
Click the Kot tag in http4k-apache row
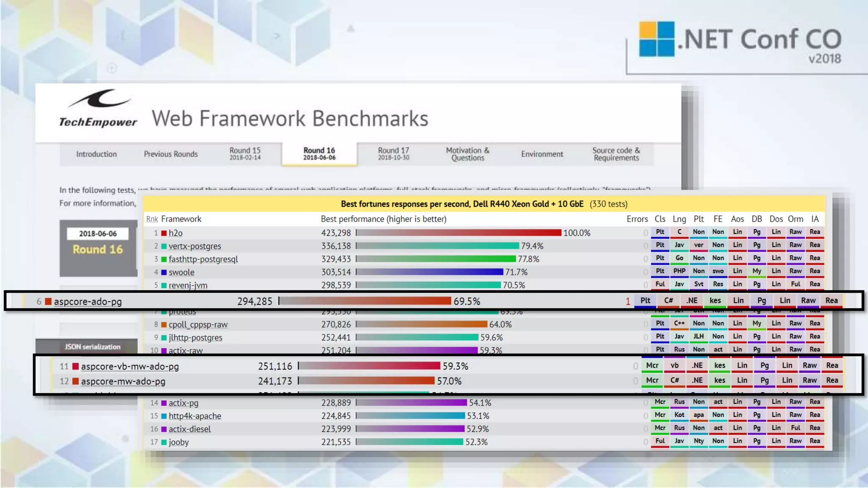coord(679,415)
